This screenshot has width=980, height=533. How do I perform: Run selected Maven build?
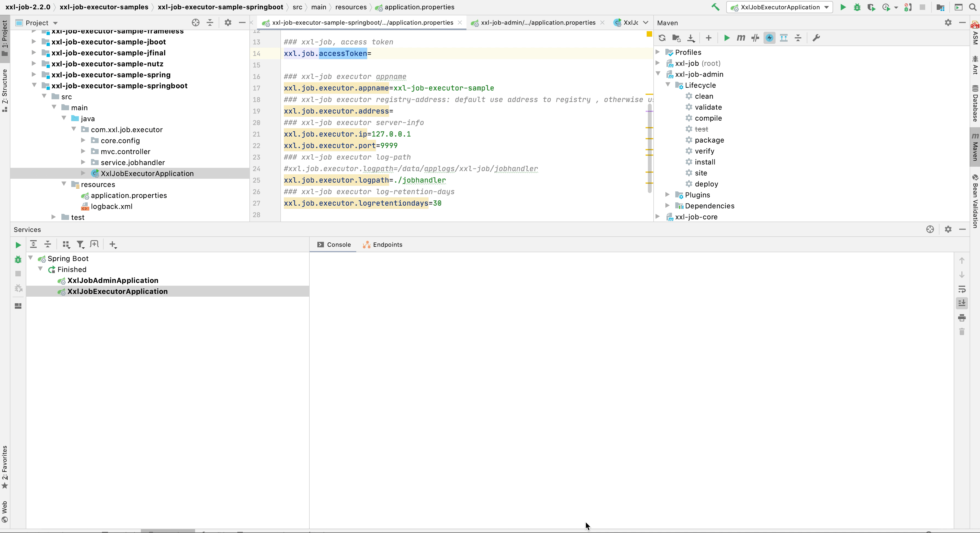click(x=727, y=38)
